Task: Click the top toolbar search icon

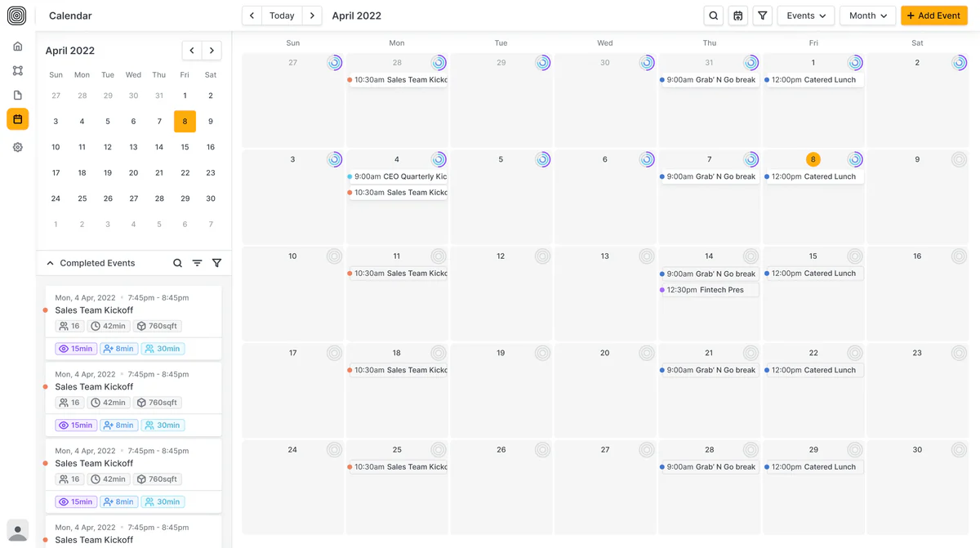Action: point(714,16)
